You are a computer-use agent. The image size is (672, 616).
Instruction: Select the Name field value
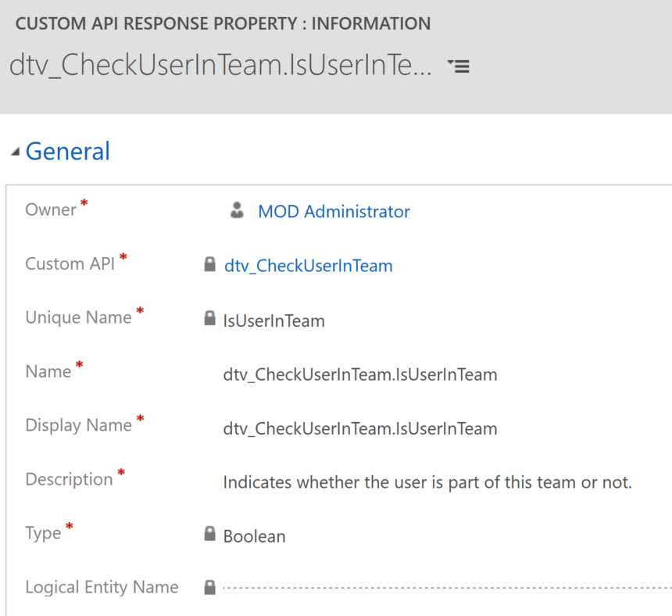(x=360, y=374)
